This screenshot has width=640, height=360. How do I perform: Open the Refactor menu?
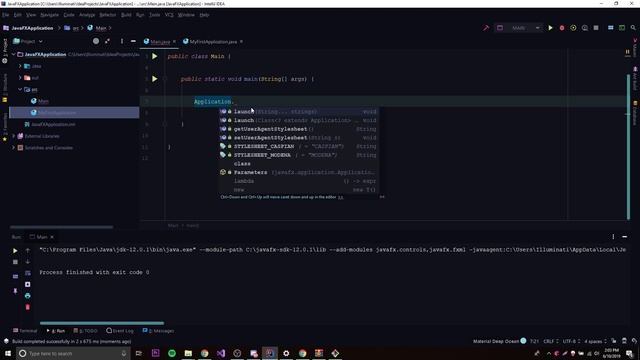point(108,15)
